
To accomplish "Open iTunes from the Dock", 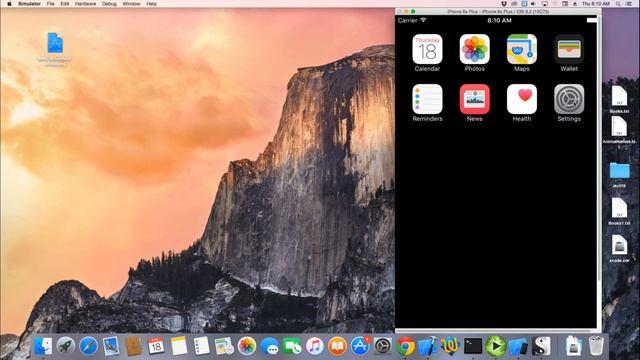I will 314,346.
